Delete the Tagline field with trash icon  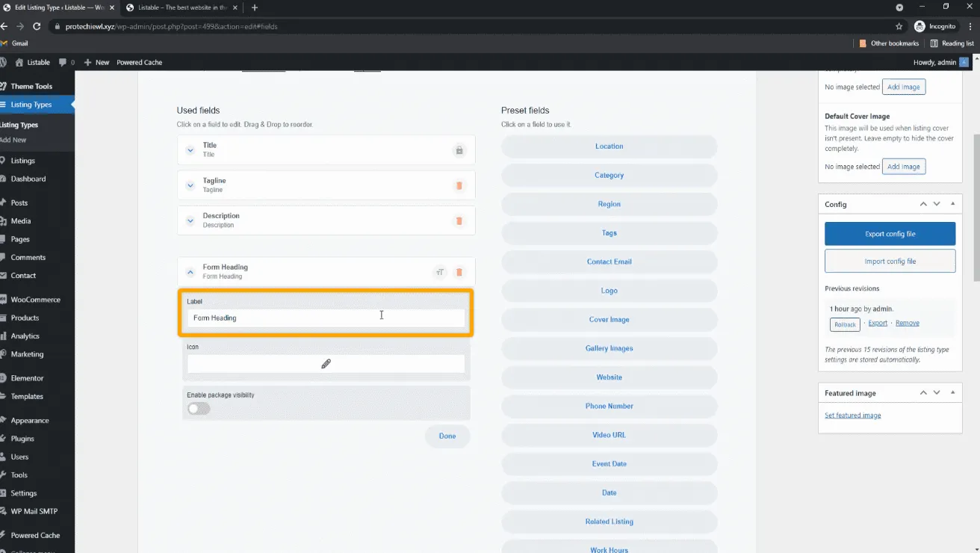point(459,185)
